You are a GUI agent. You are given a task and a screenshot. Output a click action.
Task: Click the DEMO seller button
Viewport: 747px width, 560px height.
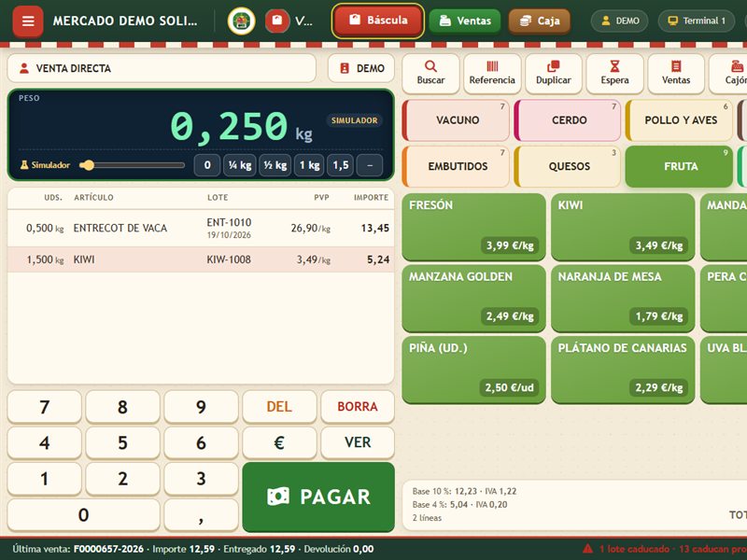(361, 68)
